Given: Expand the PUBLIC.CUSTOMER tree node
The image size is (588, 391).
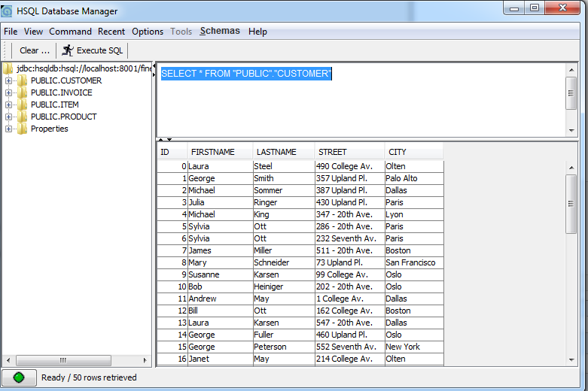Looking at the screenshot, I should 8,80.
